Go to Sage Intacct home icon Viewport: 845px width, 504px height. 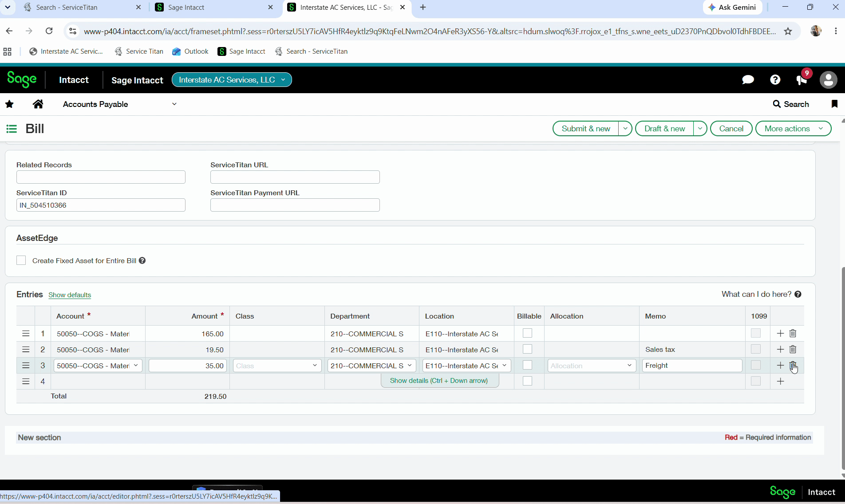pyautogui.click(x=38, y=104)
